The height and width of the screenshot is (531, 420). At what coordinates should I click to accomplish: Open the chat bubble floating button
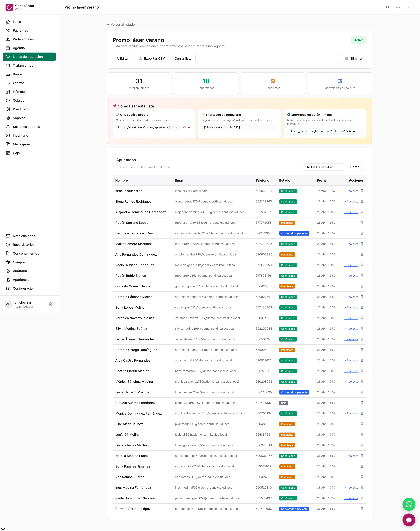point(409,520)
